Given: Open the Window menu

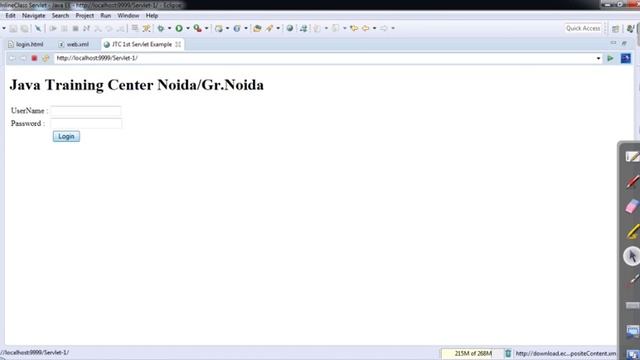Looking at the screenshot, I should 128,16.
